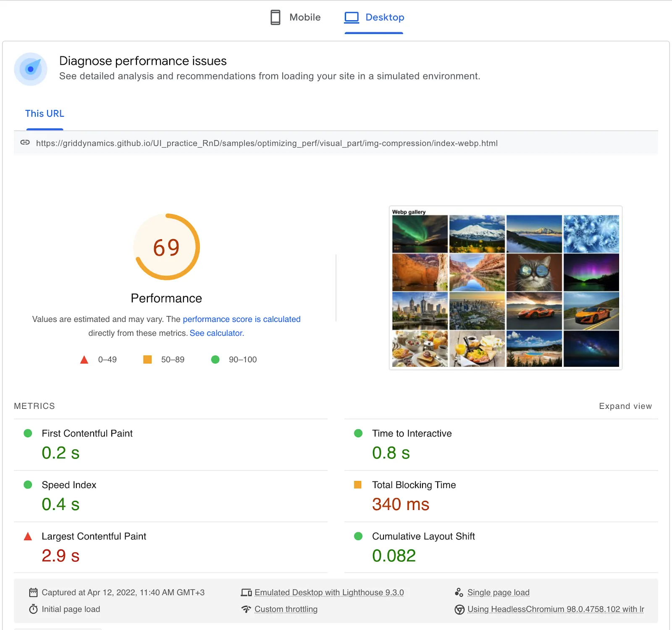Click the red triangle beside Largest Contentful Paint

click(x=28, y=536)
